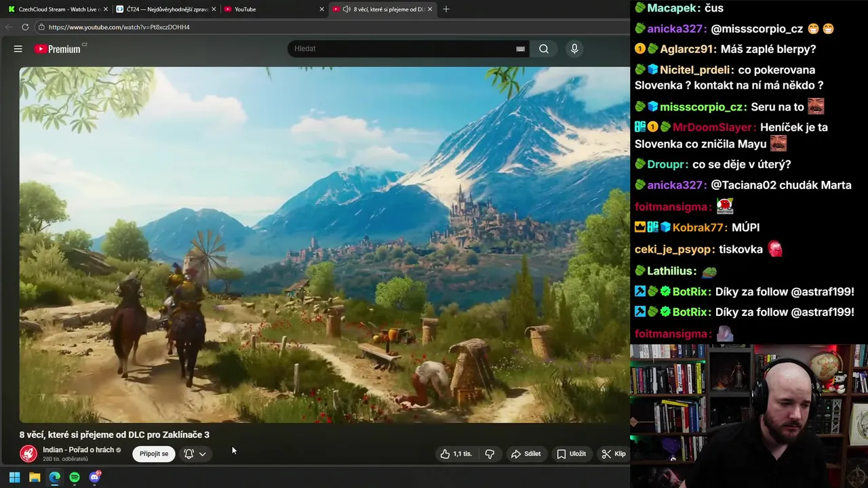Save the video with Uložit
This screenshot has width=868, height=488.
pos(571,454)
